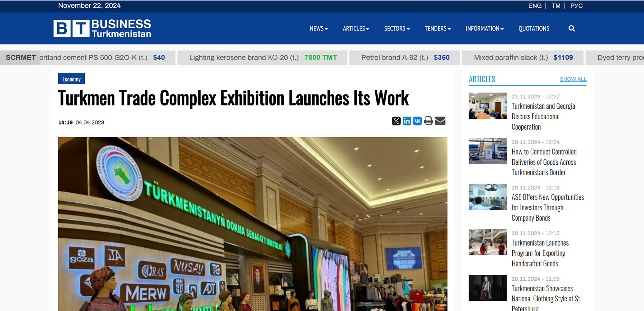Image resolution: width=644 pixels, height=311 pixels.
Task: Expand the TENDERS dropdown menu
Action: 438,29
